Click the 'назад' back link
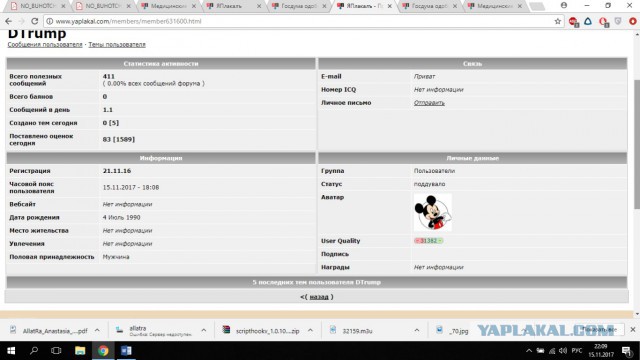 tap(319, 297)
